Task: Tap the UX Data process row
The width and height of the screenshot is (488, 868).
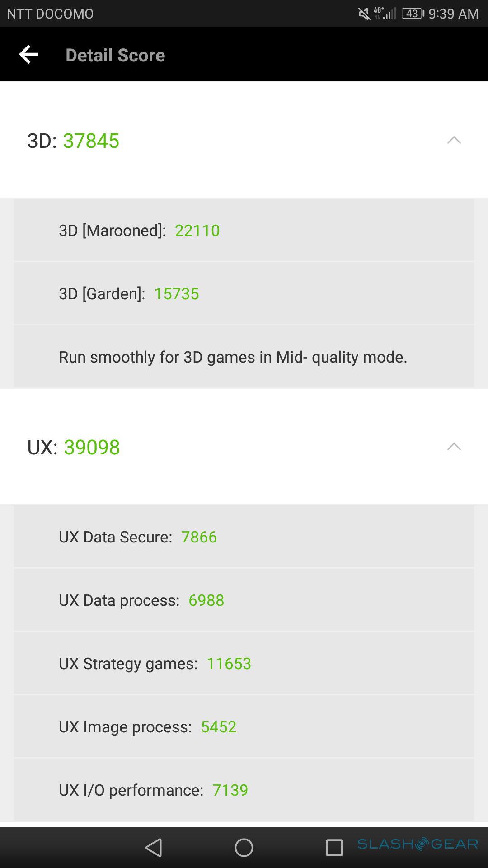Action: (244, 600)
